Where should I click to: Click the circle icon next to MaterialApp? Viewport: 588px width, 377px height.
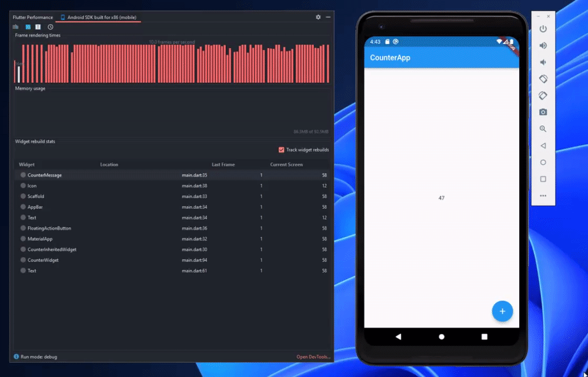24,238
